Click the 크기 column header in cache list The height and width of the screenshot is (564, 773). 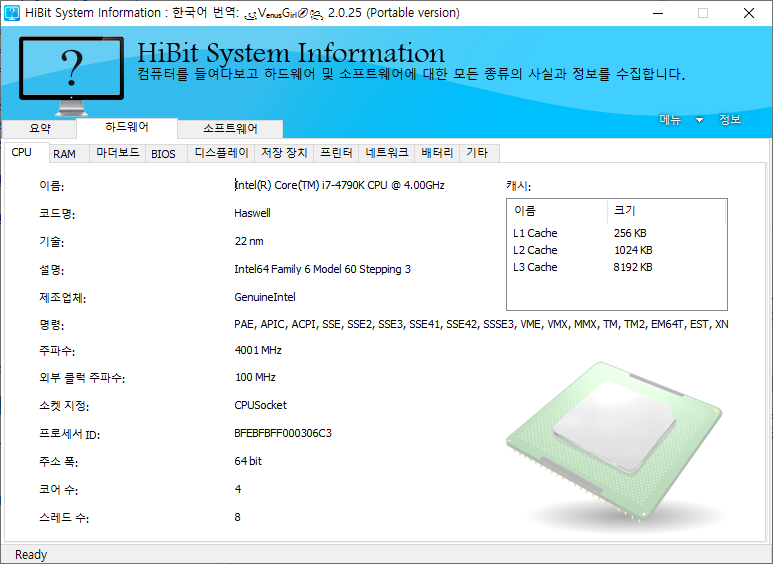tap(667, 211)
